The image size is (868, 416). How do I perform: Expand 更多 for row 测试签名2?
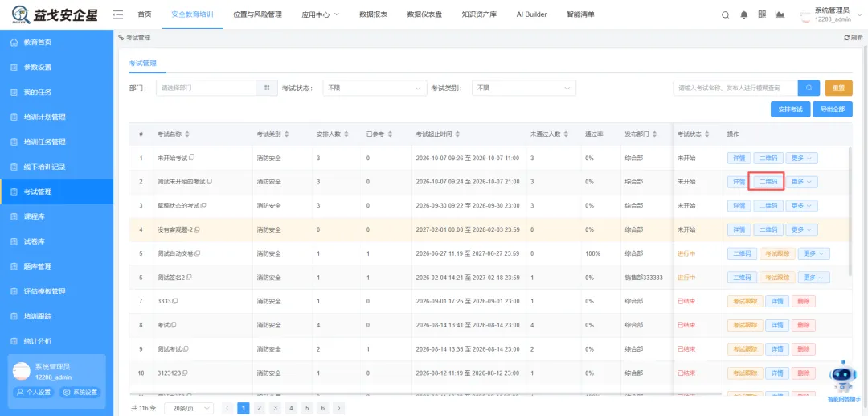point(813,277)
